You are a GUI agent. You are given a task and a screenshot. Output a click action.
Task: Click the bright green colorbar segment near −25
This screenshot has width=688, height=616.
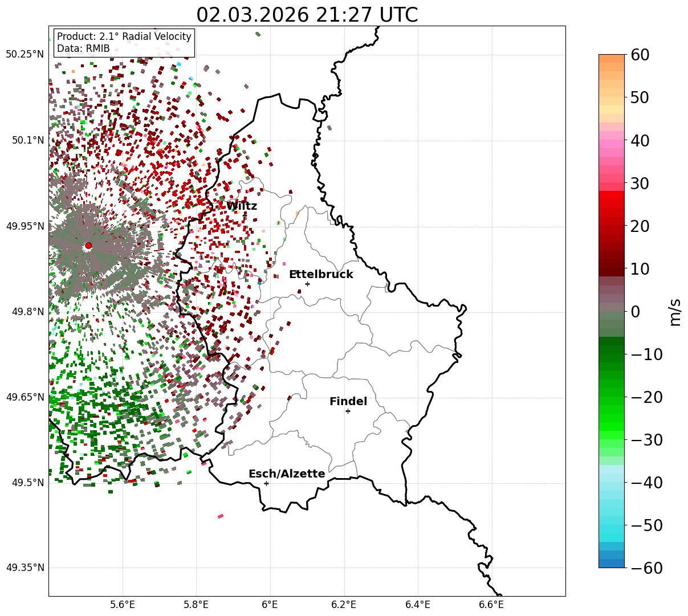coord(612,419)
